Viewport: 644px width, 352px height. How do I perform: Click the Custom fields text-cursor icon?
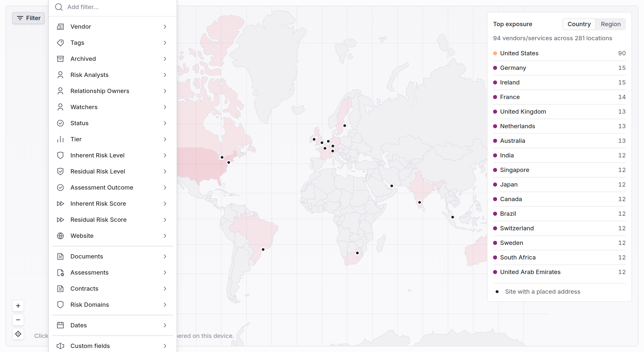(60, 346)
